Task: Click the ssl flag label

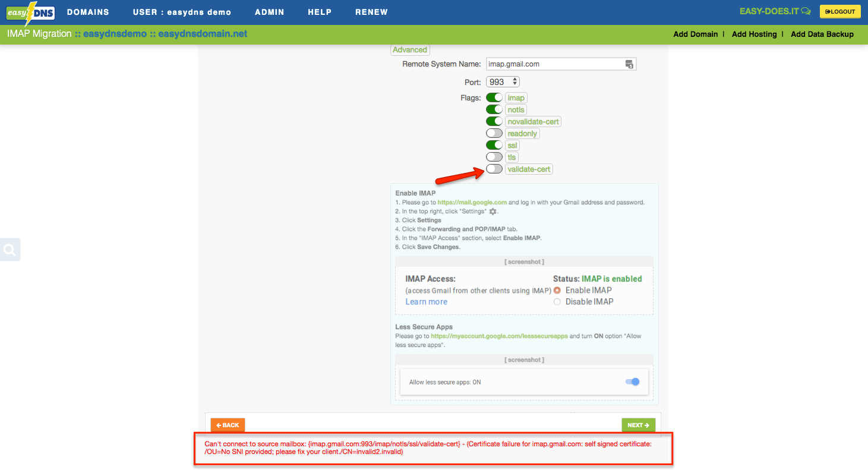Action: pos(513,145)
